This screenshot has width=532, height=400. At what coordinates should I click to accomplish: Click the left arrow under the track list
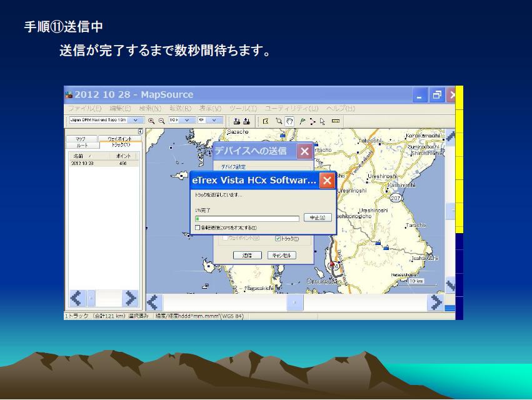76,298
